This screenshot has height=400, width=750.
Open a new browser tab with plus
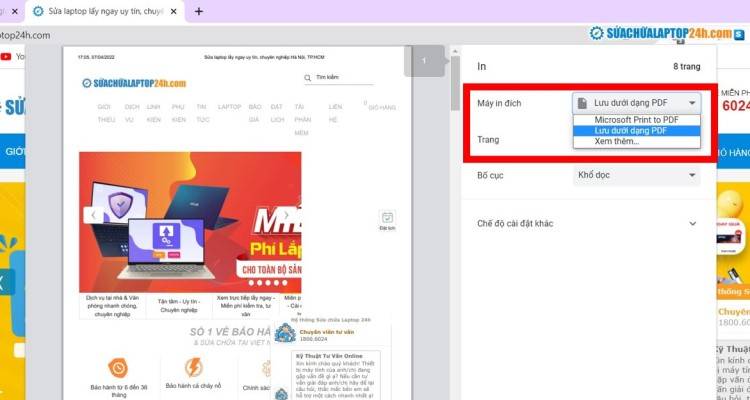click(x=199, y=11)
